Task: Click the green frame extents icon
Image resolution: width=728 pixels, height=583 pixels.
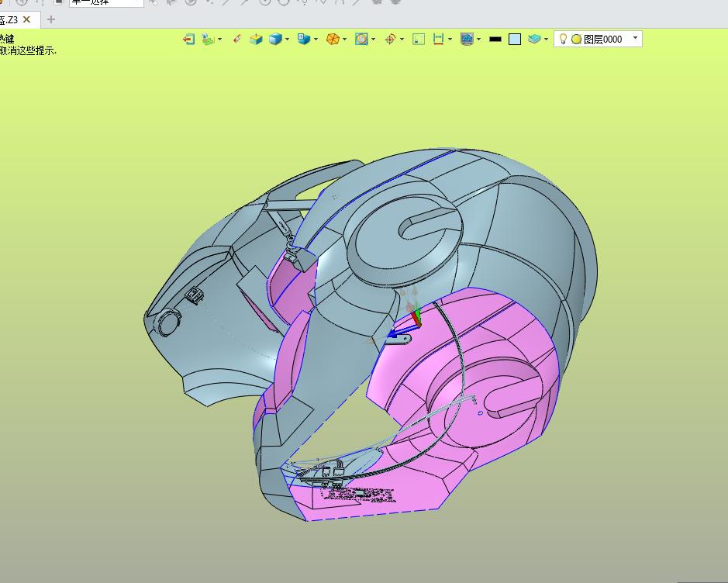Action: tap(419, 40)
